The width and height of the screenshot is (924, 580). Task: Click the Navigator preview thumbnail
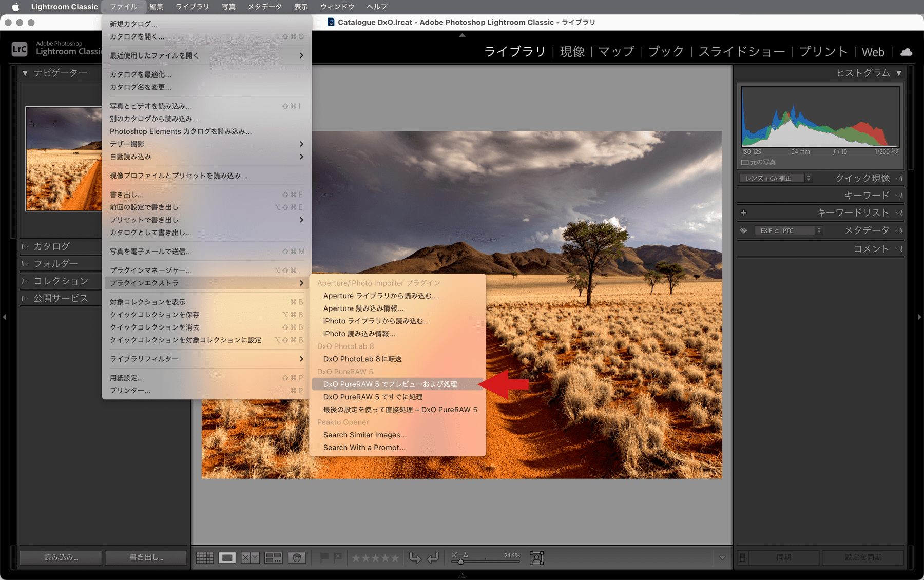coord(64,159)
